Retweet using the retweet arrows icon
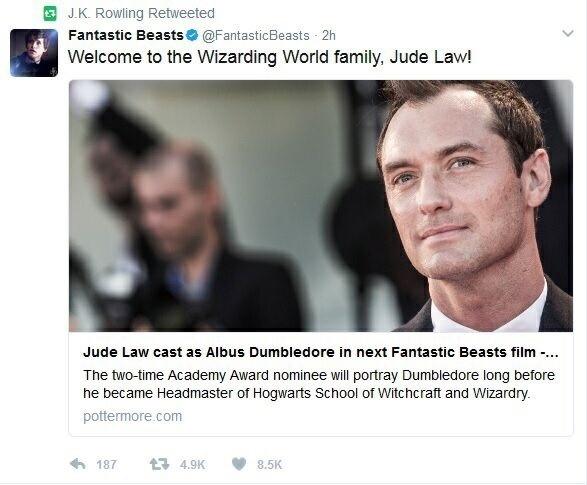 click(159, 464)
